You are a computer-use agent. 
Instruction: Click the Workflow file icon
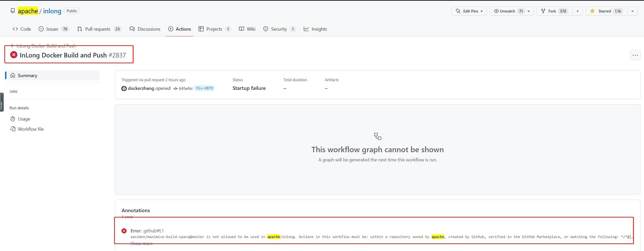pyautogui.click(x=13, y=129)
